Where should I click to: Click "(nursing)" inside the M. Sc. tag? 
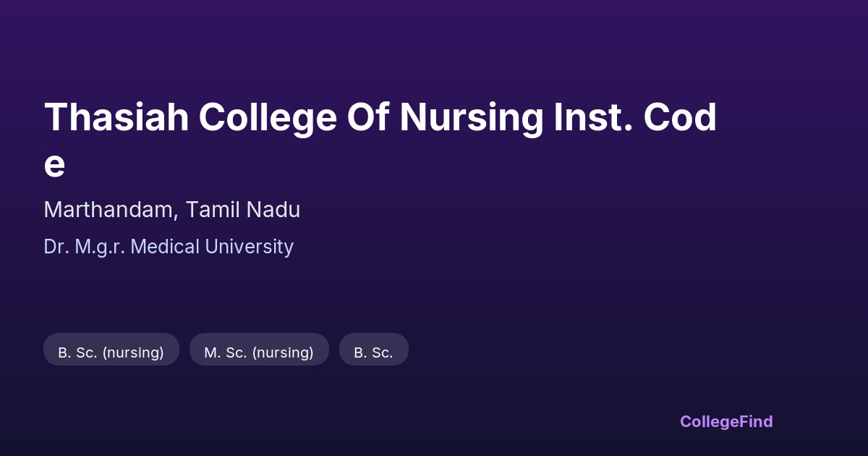click(x=283, y=352)
